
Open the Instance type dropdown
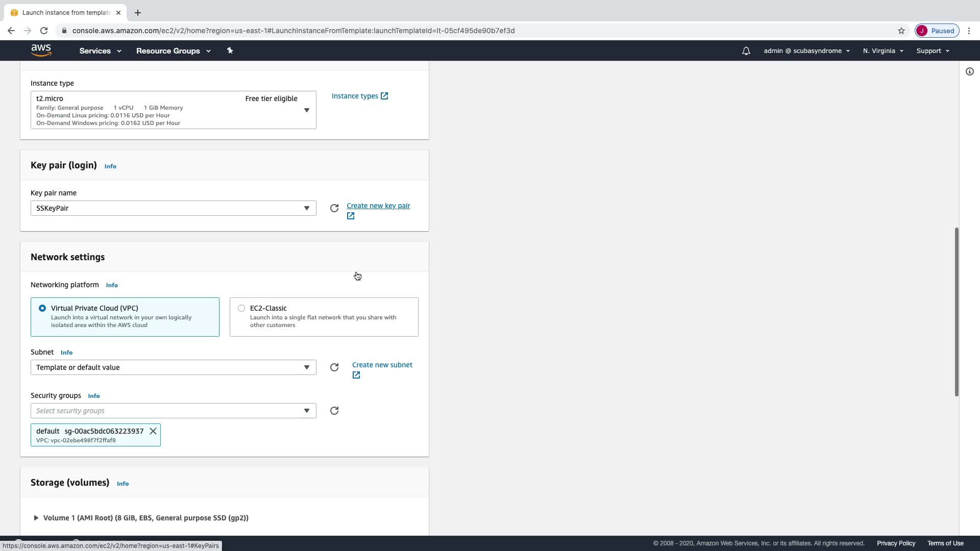[x=173, y=110]
